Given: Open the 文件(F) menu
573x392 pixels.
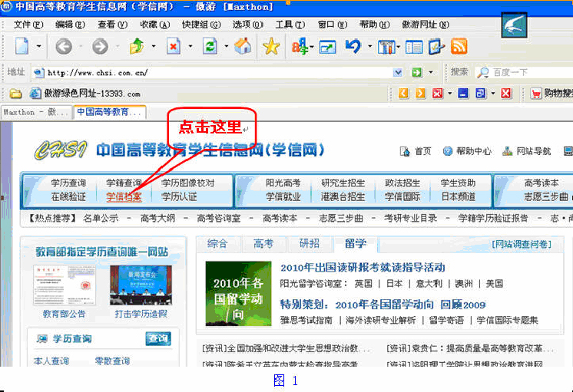Looking at the screenshot, I should pyautogui.click(x=28, y=25).
